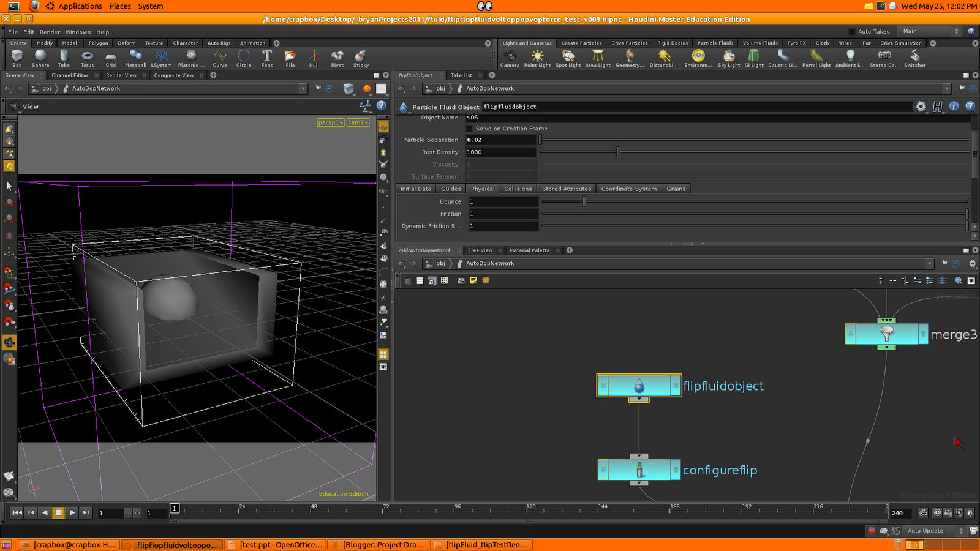The width and height of the screenshot is (980, 551).
Task: Open the Windows menu
Action: point(78,32)
